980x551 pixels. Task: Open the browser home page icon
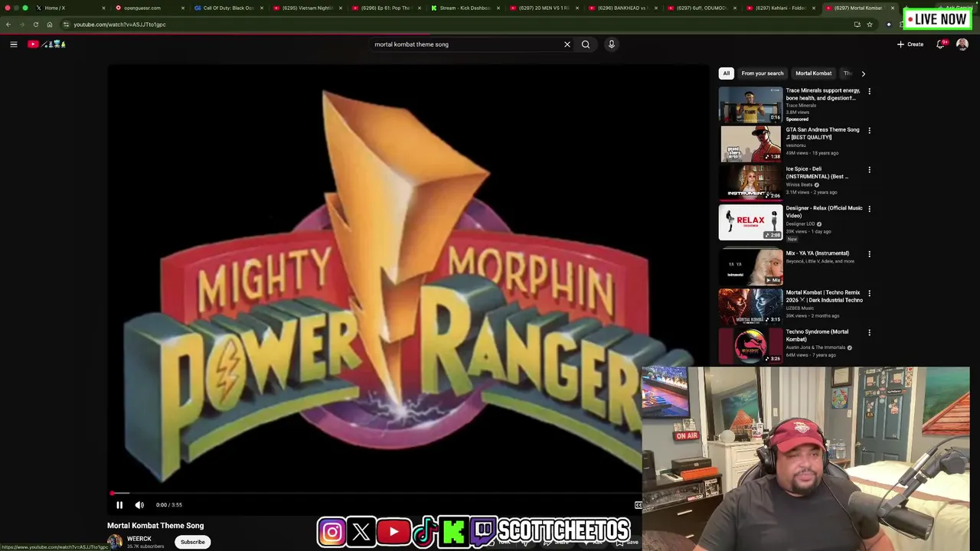click(x=50, y=24)
